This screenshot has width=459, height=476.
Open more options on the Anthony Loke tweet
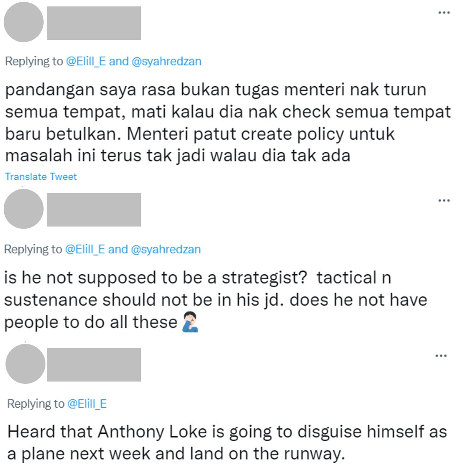tap(441, 355)
